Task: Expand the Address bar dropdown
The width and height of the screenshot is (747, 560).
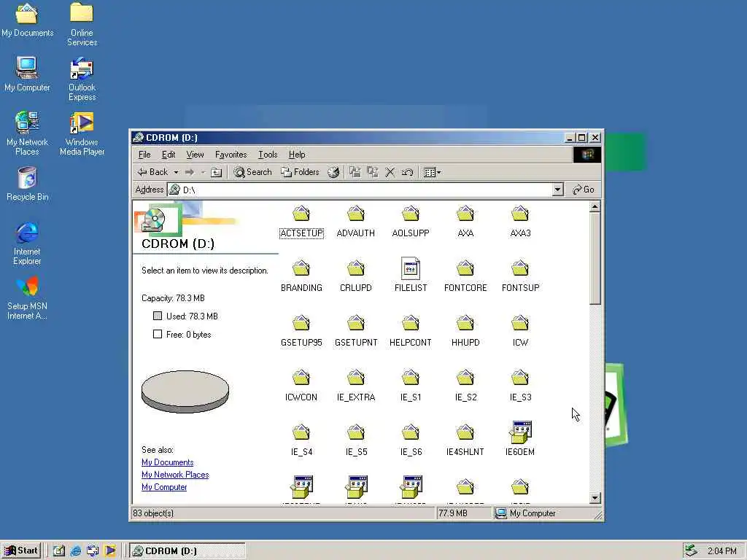Action: click(558, 190)
